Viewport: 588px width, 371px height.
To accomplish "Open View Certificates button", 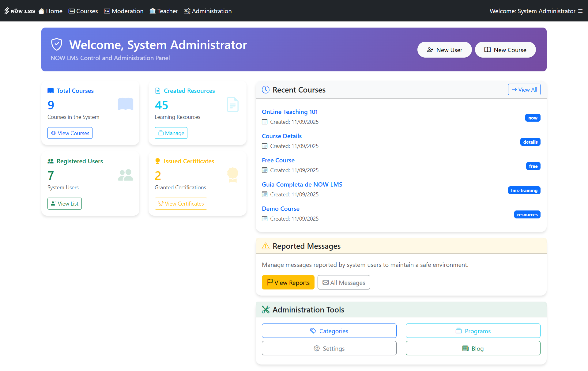I will pyautogui.click(x=181, y=204).
